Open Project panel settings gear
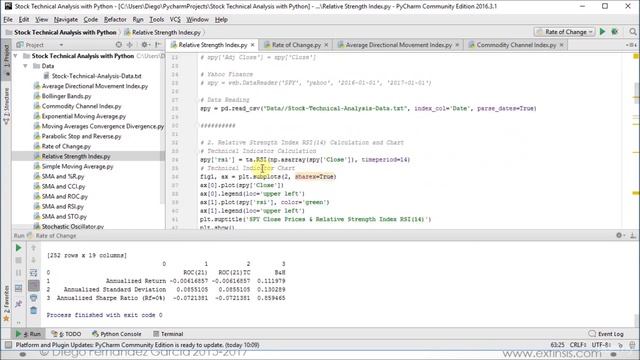The image size is (640, 360). (x=145, y=45)
